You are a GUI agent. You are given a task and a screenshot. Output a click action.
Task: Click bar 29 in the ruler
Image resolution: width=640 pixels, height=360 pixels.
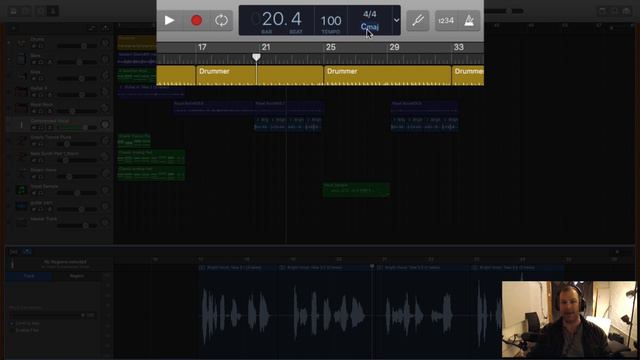[x=394, y=47]
